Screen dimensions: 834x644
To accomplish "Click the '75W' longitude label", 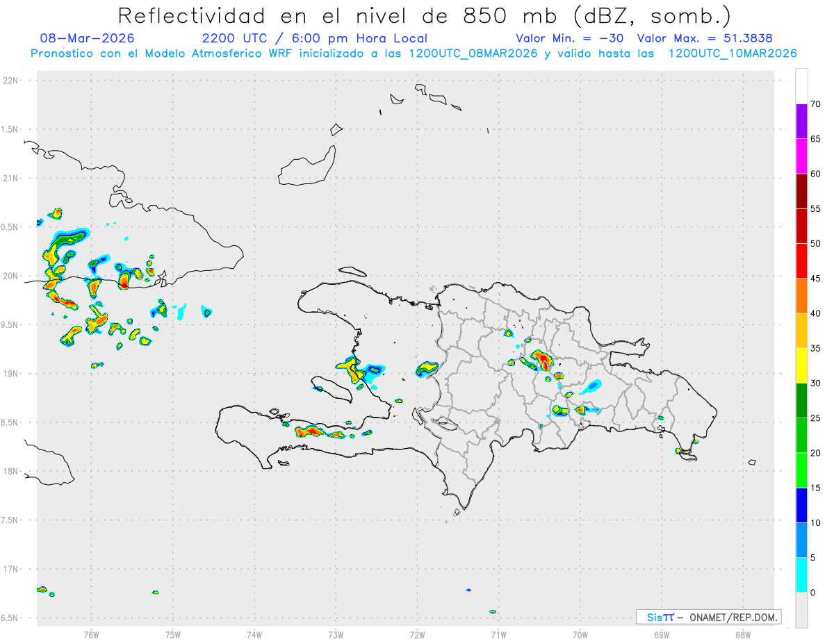I will click(173, 634).
